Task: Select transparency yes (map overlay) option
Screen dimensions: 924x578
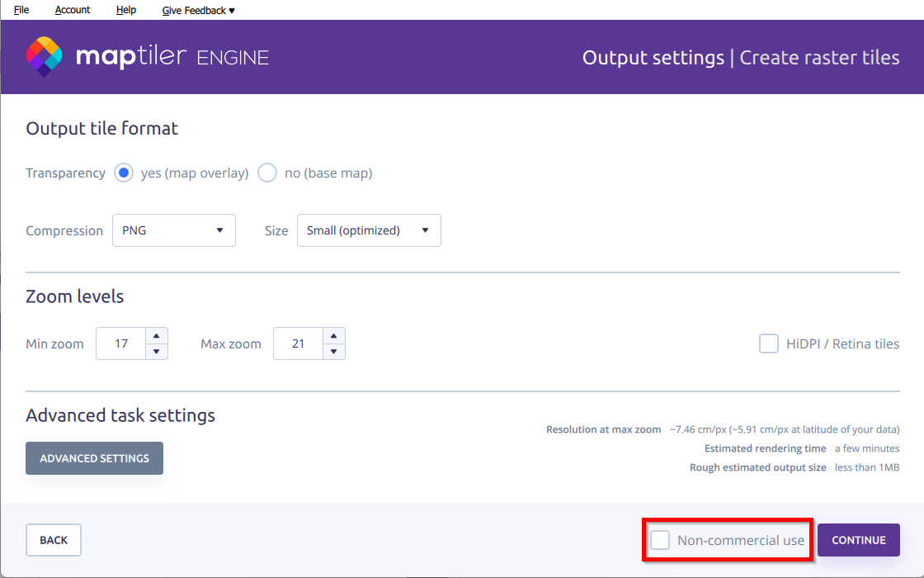Action: [x=124, y=173]
